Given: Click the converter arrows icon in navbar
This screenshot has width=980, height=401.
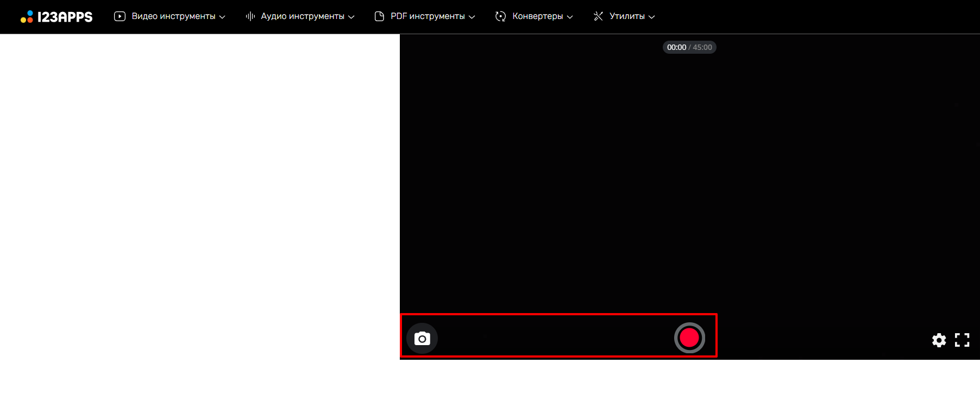Looking at the screenshot, I should (x=501, y=16).
